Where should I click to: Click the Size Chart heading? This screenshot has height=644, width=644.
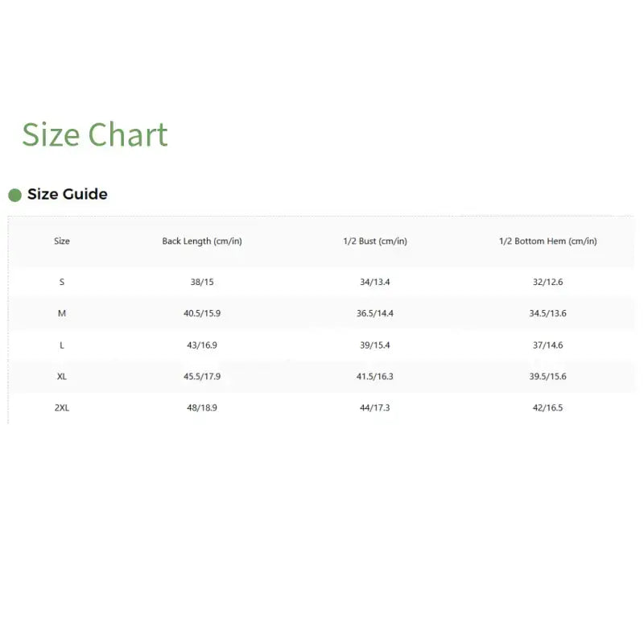point(94,134)
